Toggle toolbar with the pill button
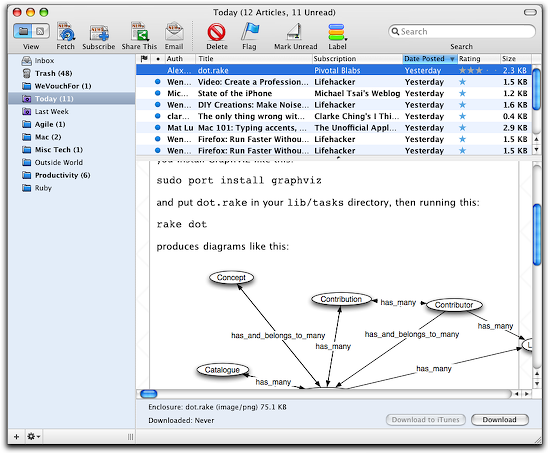Image resolution: width=550 pixels, height=454 pixels. pos(530,12)
